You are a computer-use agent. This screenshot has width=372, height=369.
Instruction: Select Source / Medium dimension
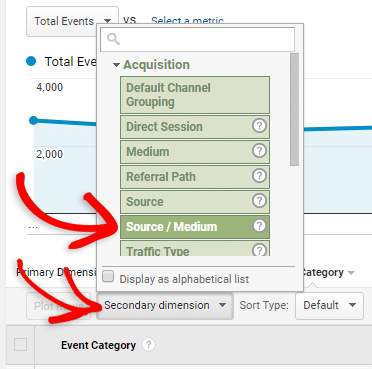coord(195,227)
